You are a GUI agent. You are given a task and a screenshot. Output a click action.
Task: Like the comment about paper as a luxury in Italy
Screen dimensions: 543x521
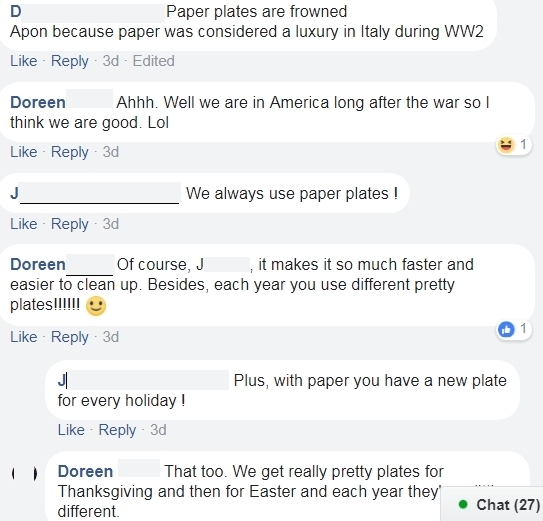tap(24, 61)
